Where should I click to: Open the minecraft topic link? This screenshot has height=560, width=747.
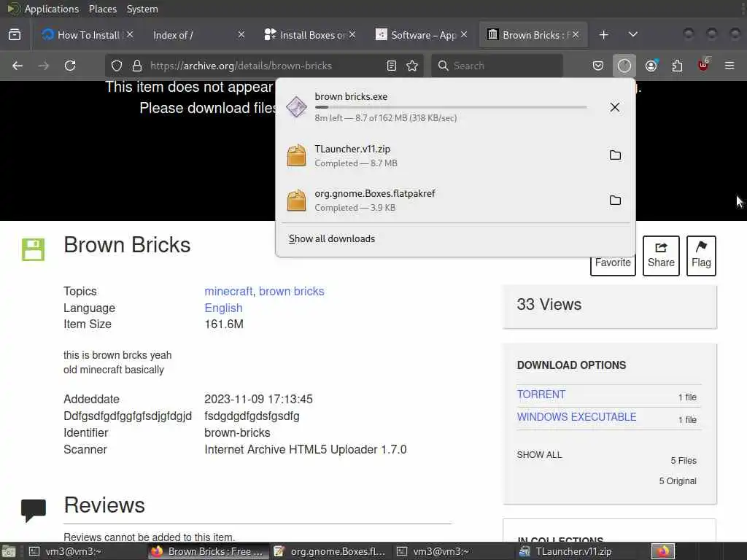(x=228, y=292)
